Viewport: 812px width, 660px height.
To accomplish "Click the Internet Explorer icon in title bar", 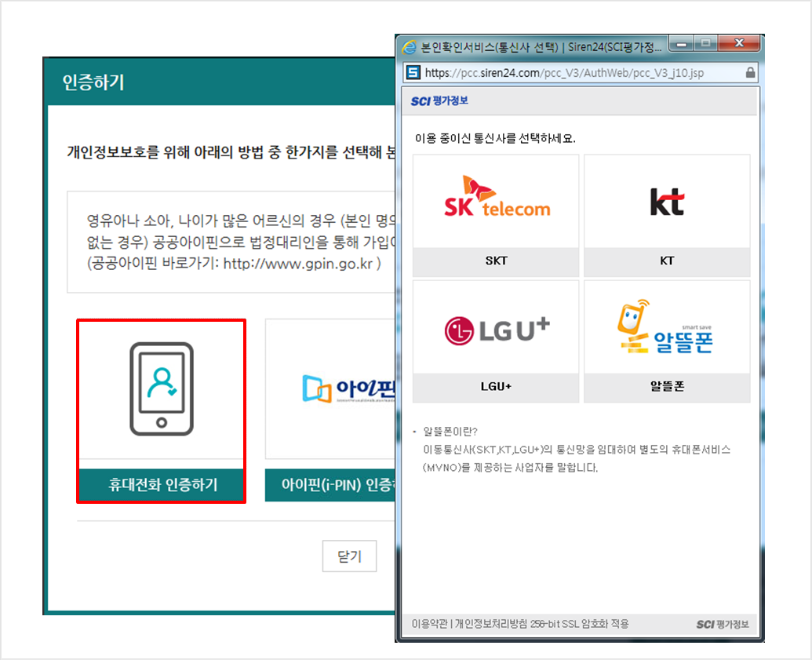I will pos(409,47).
